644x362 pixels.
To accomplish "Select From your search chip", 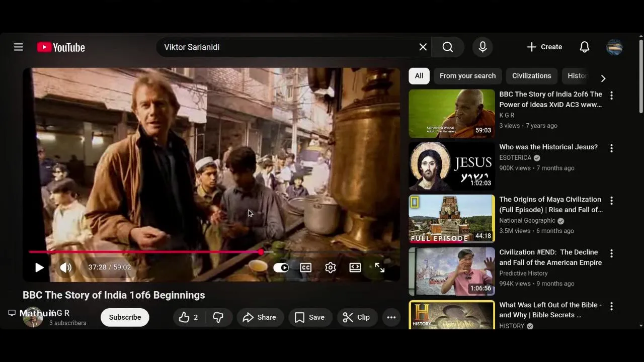I will 467,76.
